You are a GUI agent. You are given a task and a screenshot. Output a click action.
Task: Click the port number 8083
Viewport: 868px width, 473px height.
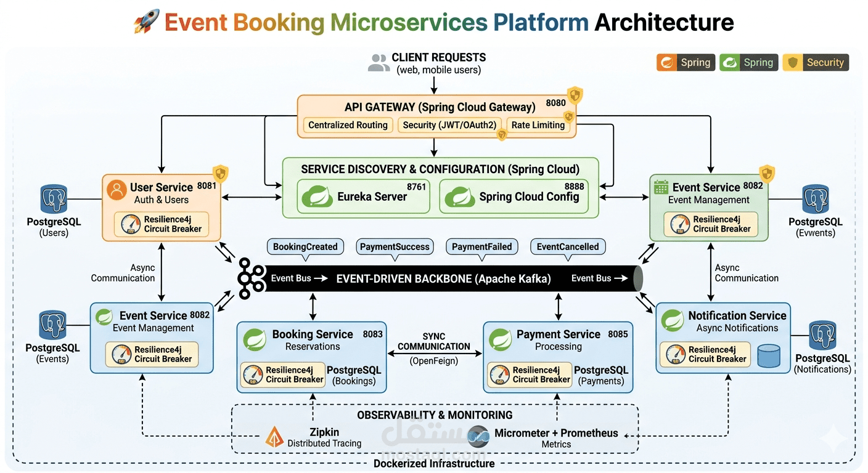coord(372,334)
